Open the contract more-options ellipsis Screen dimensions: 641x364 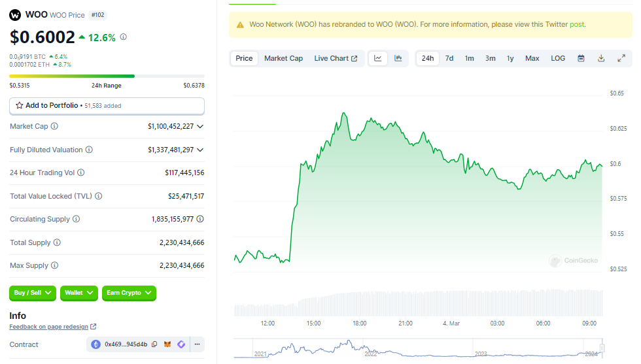point(197,344)
